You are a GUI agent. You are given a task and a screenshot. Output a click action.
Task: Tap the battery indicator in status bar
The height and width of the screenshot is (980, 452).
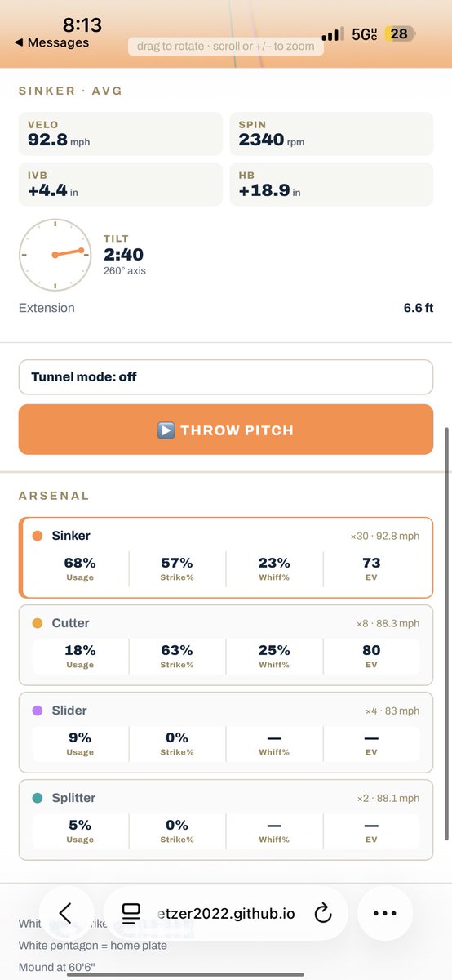pos(401,33)
